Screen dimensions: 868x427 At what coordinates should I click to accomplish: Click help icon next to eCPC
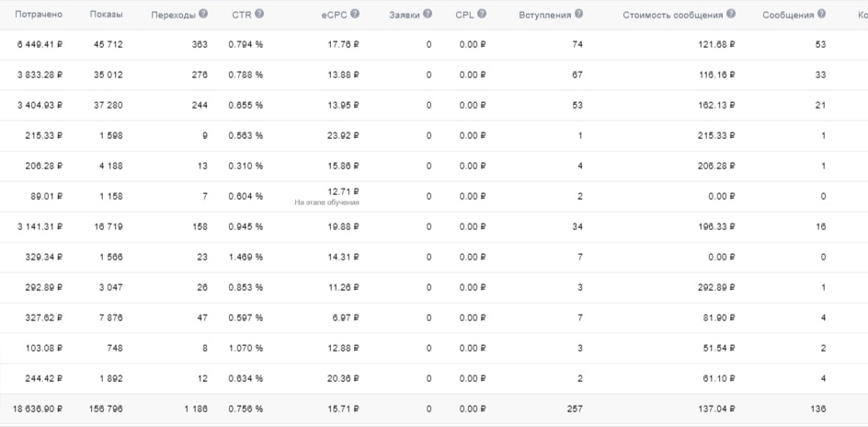pyautogui.click(x=355, y=14)
